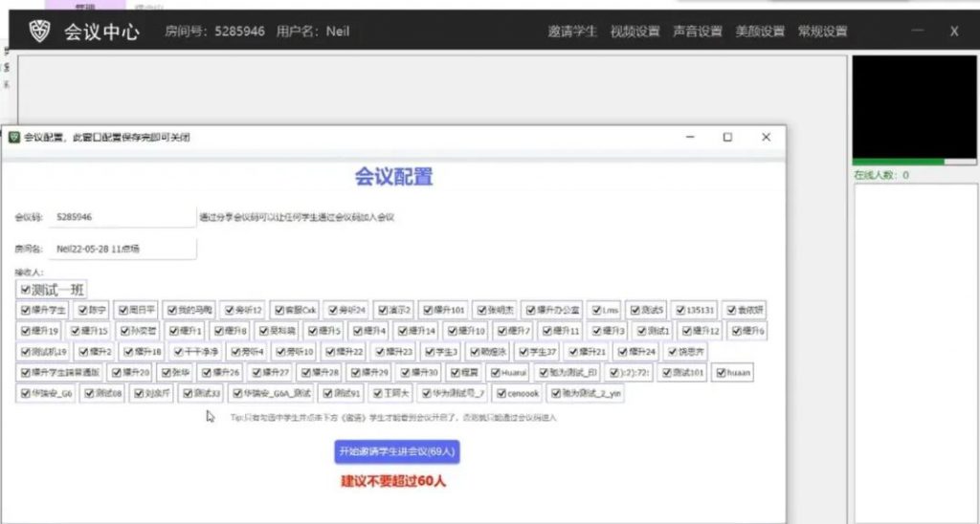Uncheck the 爆升10 checkbox

click(453, 331)
